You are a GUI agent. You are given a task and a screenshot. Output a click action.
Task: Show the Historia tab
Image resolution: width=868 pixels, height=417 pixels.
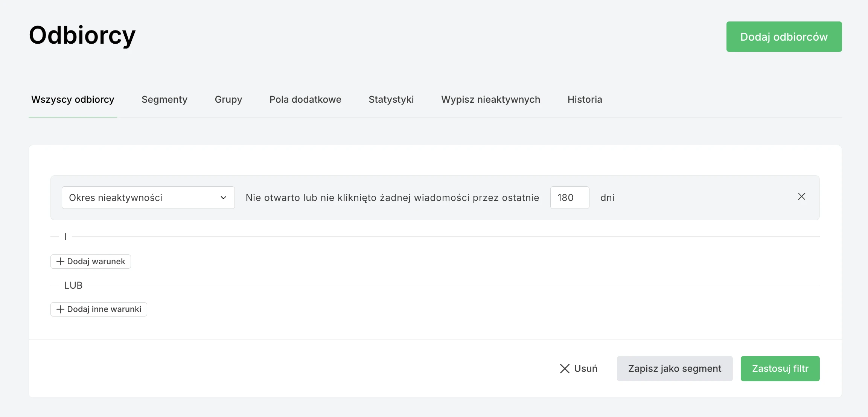click(585, 99)
